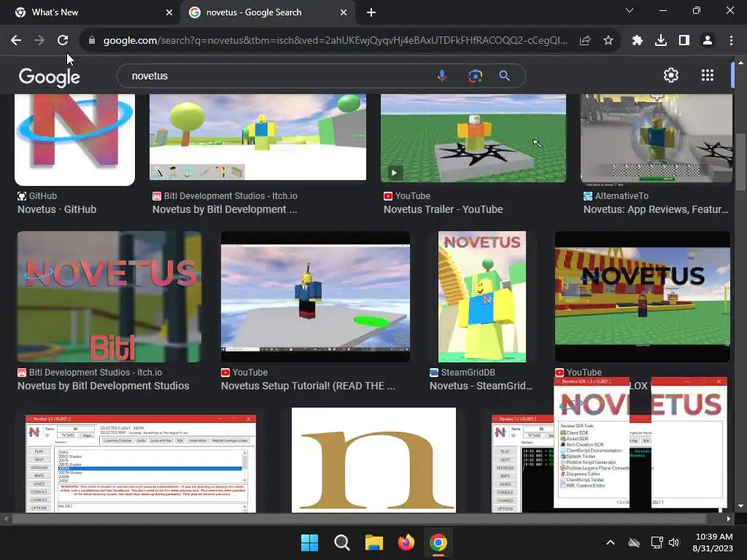Open the volume speaker tray icon
747x560 pixels.
(673, 542)
